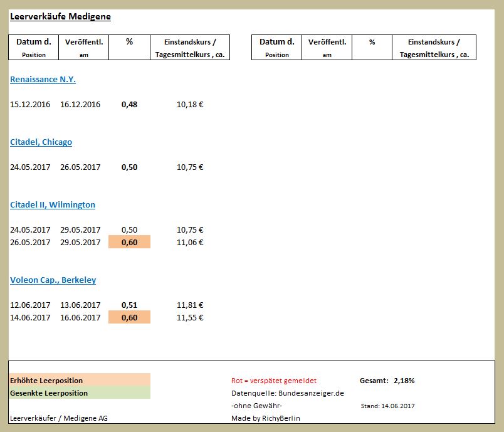Click the Erhöhte Leerposition legend cell
The width and height of the screenshot is (504, 432).
pyautogui.click(x=80, y=380)
